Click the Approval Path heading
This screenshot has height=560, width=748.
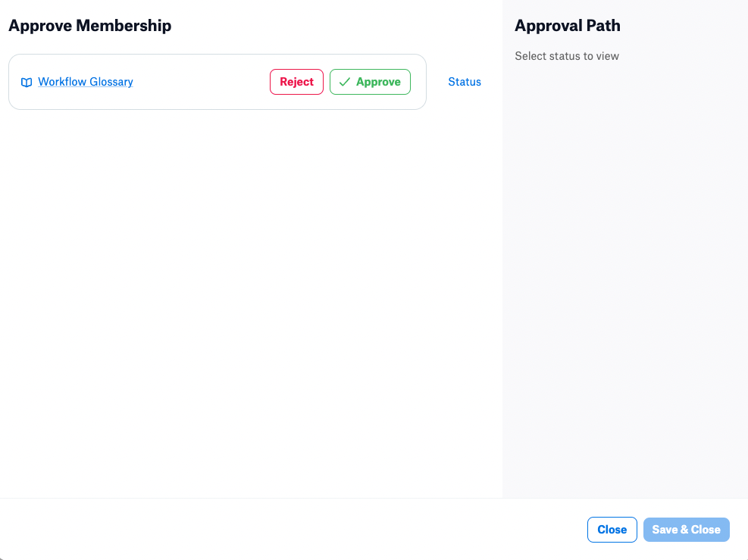(x=568, y=26)
